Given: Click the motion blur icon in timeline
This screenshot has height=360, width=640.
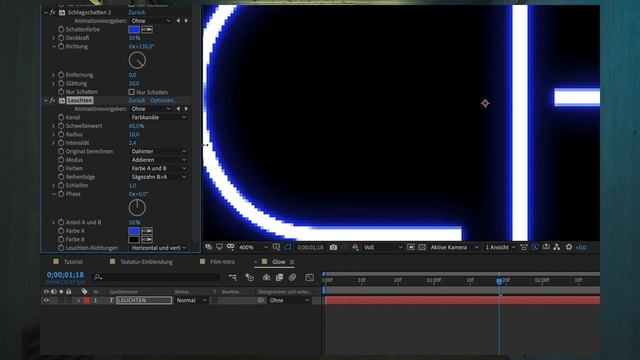Looking at the screenshot, I should pyautogui.click(x=292, y=278).
